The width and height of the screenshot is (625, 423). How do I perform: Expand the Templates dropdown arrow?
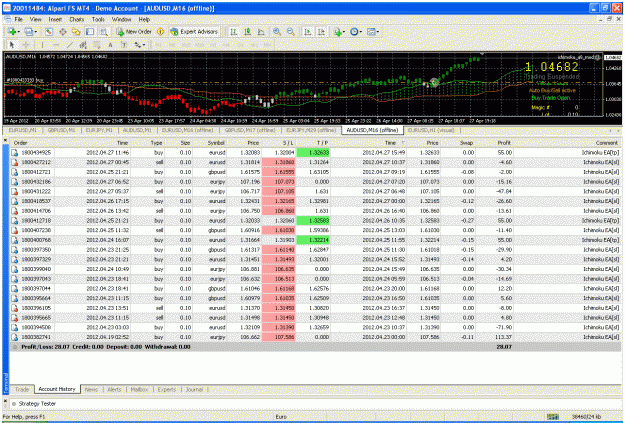point(378,32)
